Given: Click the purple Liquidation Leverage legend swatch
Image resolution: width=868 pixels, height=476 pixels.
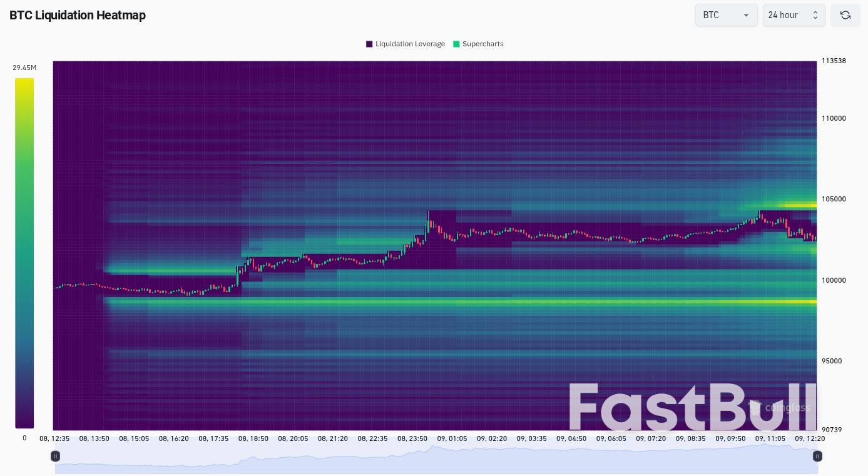Looking at the screenshot, I should (x=369, y=44).
